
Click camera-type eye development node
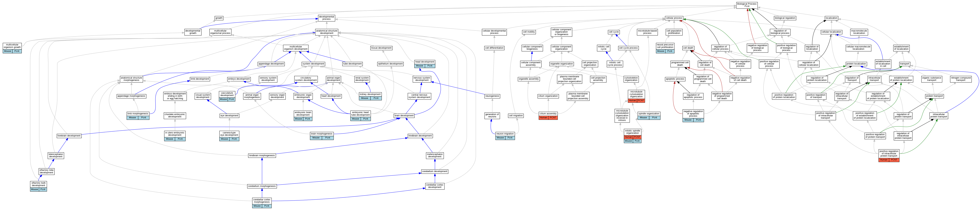[x=229, y=136]
